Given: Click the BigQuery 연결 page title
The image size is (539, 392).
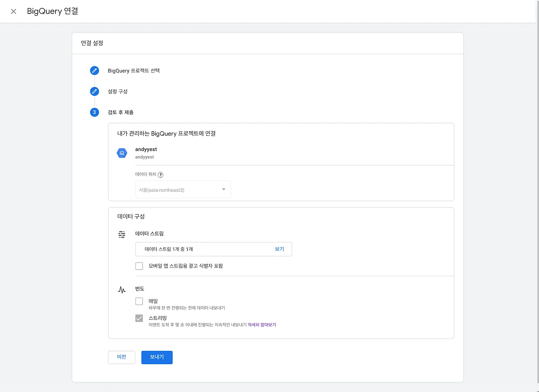Looking at the screenshot, I should 53,11.
